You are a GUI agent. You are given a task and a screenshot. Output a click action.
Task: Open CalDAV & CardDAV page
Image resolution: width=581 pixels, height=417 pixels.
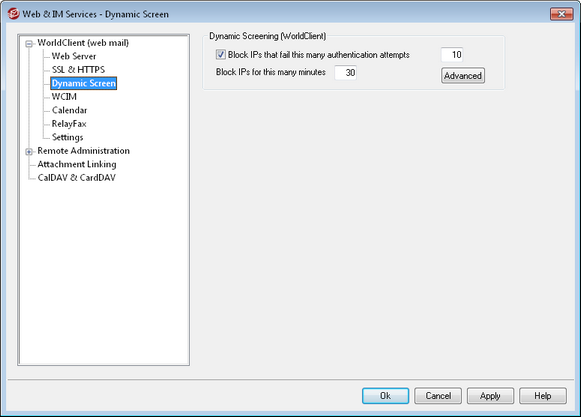coord(77,178)
